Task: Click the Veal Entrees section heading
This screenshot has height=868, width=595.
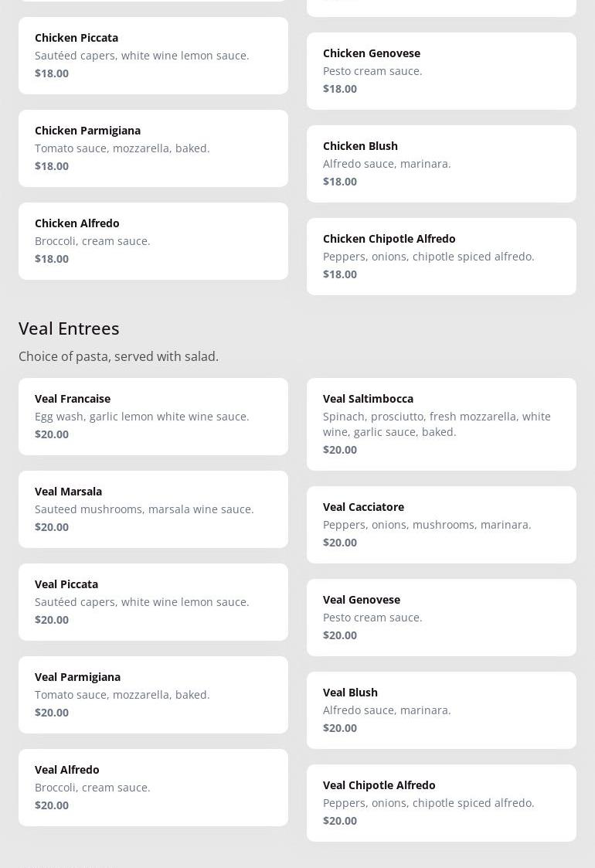Action: pos(69,328)
